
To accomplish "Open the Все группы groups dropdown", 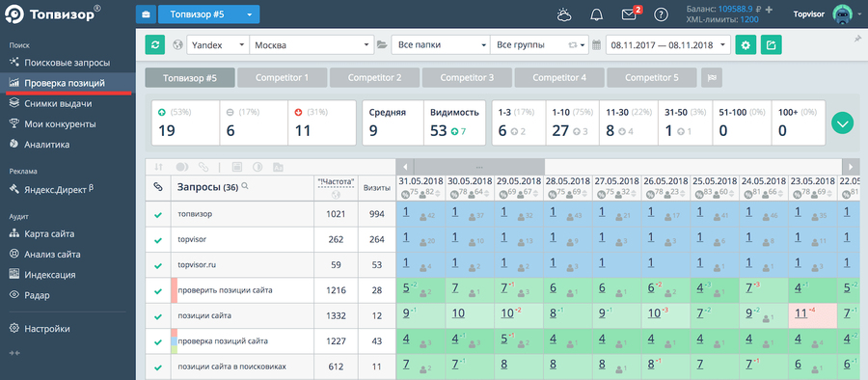I will pos(539,45).
